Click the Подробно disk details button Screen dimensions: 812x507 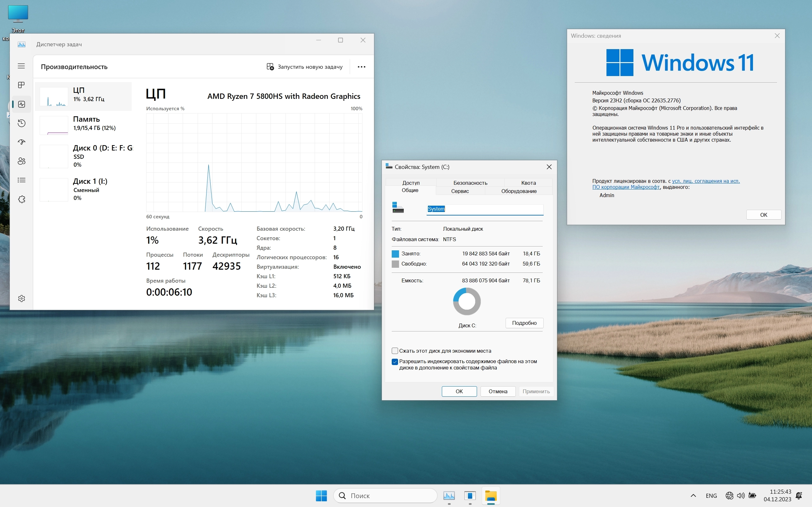[524, 323]
